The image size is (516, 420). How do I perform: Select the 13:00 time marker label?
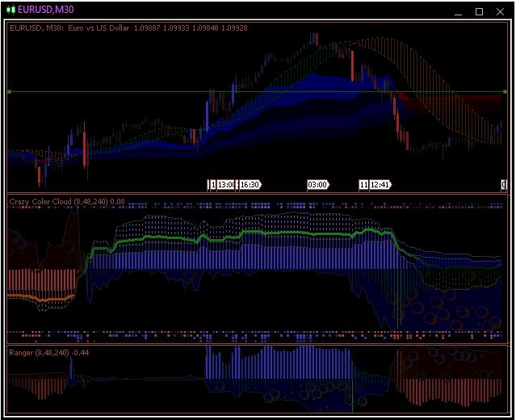click(x=226, y=185)
